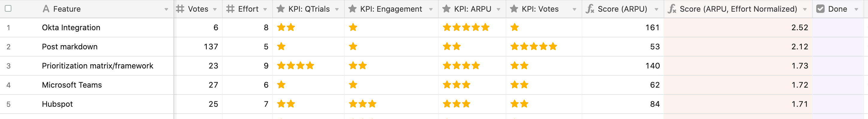Viewport: 868px width, 119px height.
Task: Click the checkbox icon beside Done header
Action: tap(820, 9)
